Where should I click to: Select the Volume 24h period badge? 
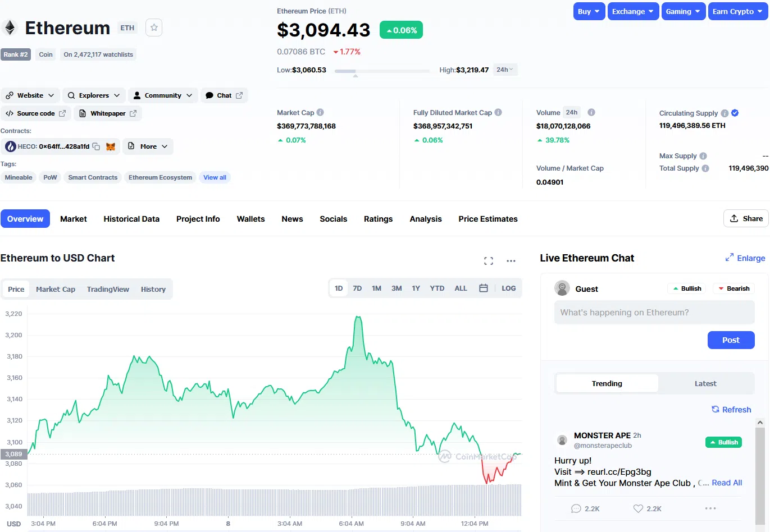(x=572, y=112)
